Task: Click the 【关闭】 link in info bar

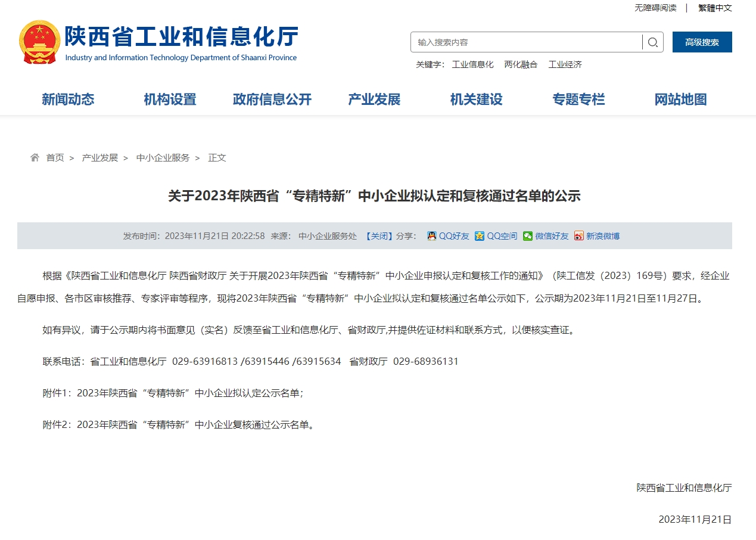Action: pyautogui.click(x=379, y=236)
